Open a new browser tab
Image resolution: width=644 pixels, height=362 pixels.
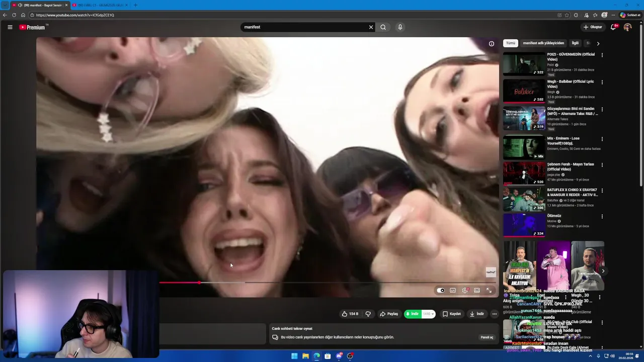click(135, 5)
